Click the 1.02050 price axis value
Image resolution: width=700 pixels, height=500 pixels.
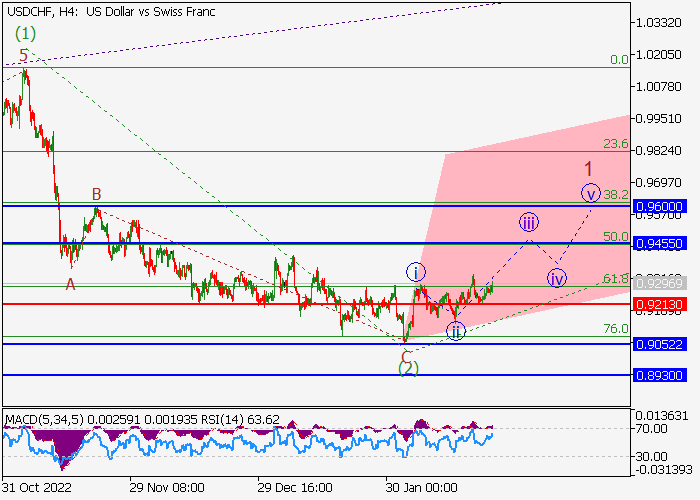[x=658, y=54]
